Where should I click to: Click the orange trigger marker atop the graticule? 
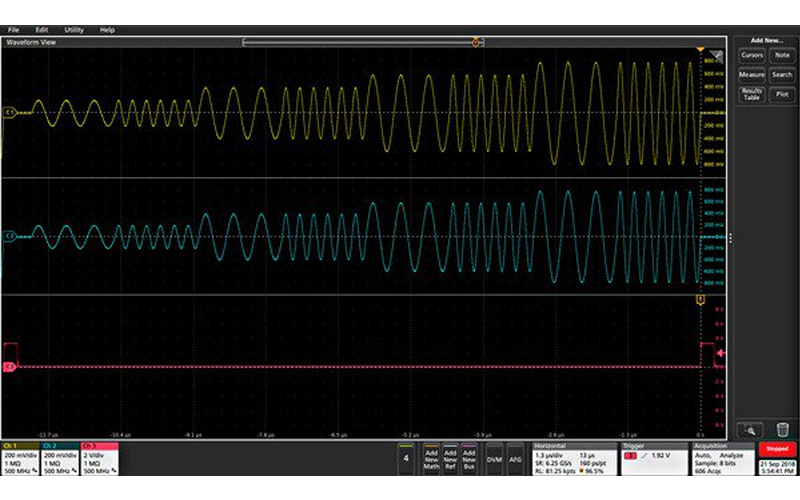pos(701,49)
